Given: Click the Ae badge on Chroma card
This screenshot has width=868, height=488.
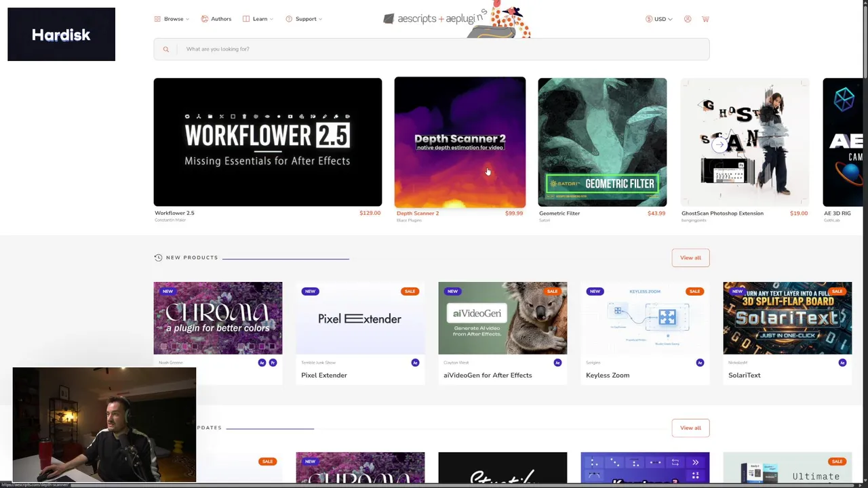Looking at the screenshot, I should (262, 363).
